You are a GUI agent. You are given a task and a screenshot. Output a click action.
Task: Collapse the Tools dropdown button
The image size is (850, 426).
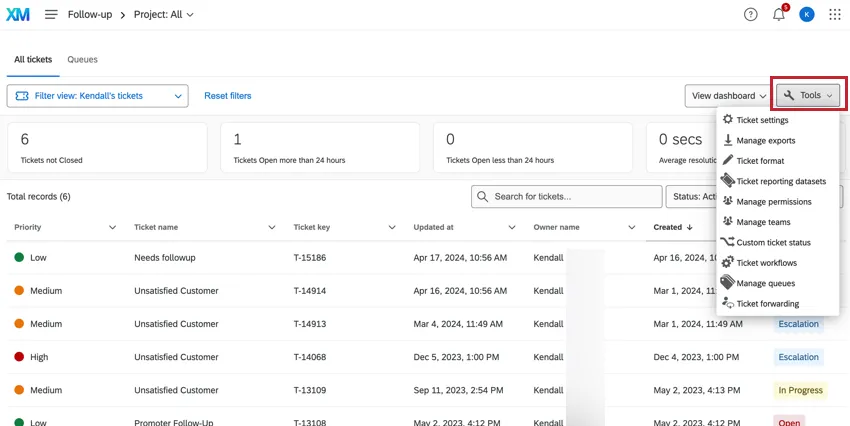tap(808, 96)
